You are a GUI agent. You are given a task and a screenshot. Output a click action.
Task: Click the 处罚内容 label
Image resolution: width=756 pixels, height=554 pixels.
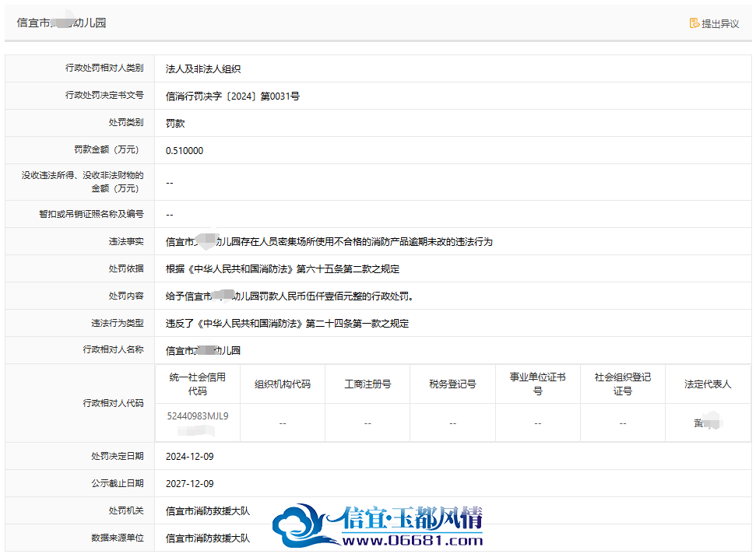(x=126, y=296)
